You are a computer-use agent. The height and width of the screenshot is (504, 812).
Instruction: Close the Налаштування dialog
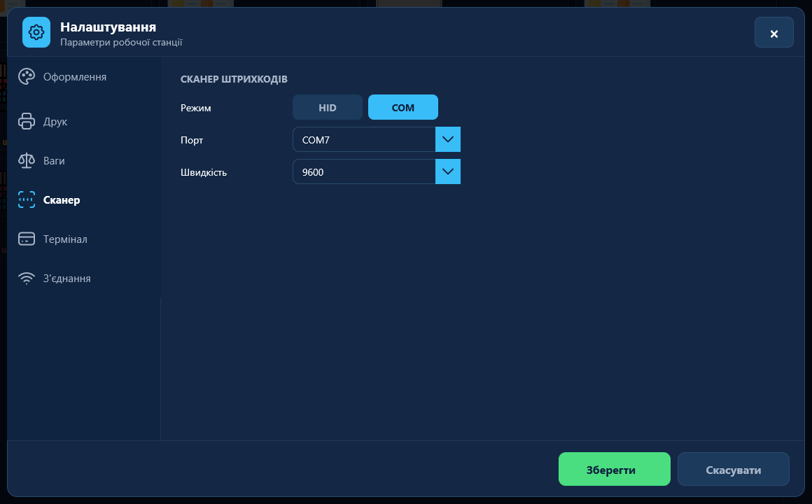pyautogui.click(x=773, y=33)
